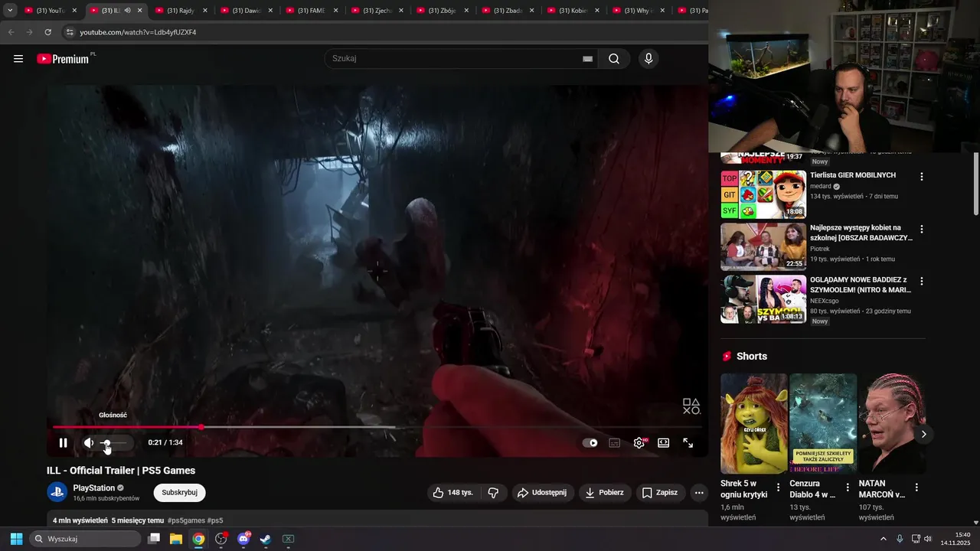This screenshot has width=980, height=551.
Task: Switch to the (31) Rajdy tab
Action: pyautogui.click(x=181, y=11)
